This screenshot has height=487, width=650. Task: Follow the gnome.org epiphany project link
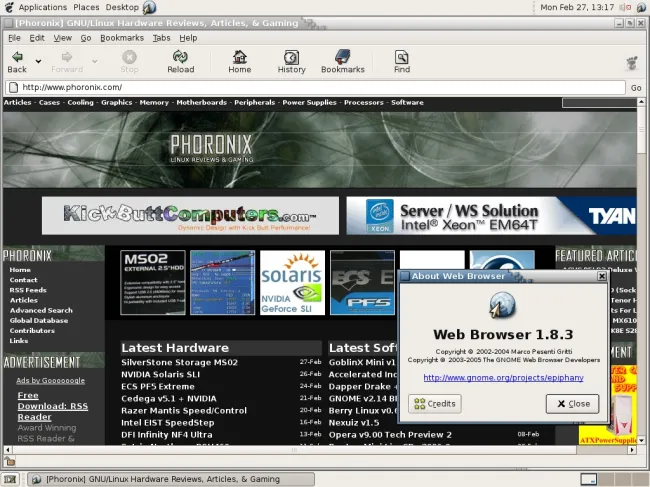(503, 378)
